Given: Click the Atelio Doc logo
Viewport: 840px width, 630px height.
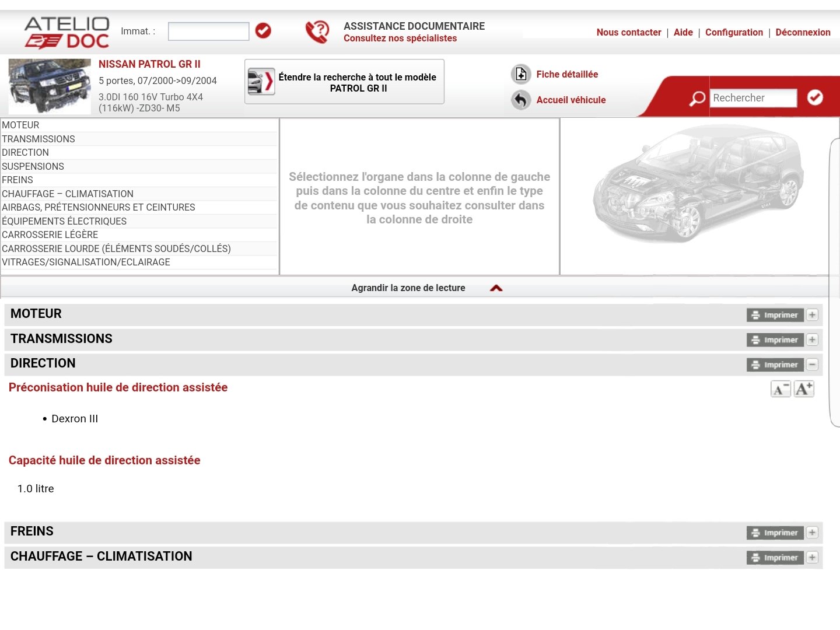Looking at the screenshot, I should pyautogui.click(x=67, y=33).
